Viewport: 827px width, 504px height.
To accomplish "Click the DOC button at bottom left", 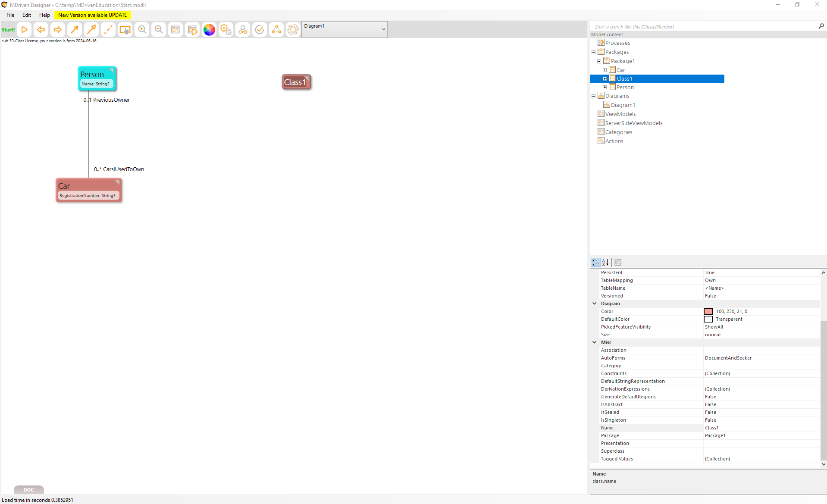I will 28,490.
